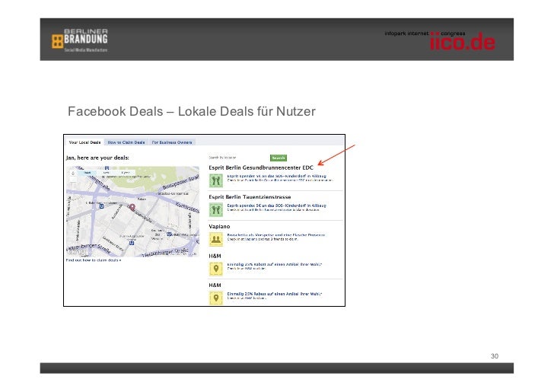Open the Your Local Deals tab
The height and width of the screenshot is (392, 554).
[x=84, y=142]
